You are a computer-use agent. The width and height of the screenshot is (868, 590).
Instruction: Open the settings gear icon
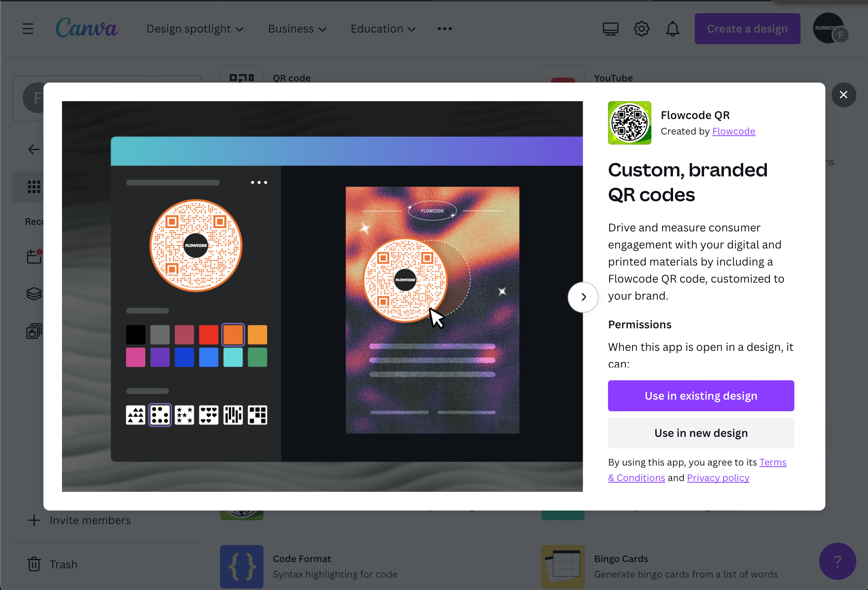[641, 29]
